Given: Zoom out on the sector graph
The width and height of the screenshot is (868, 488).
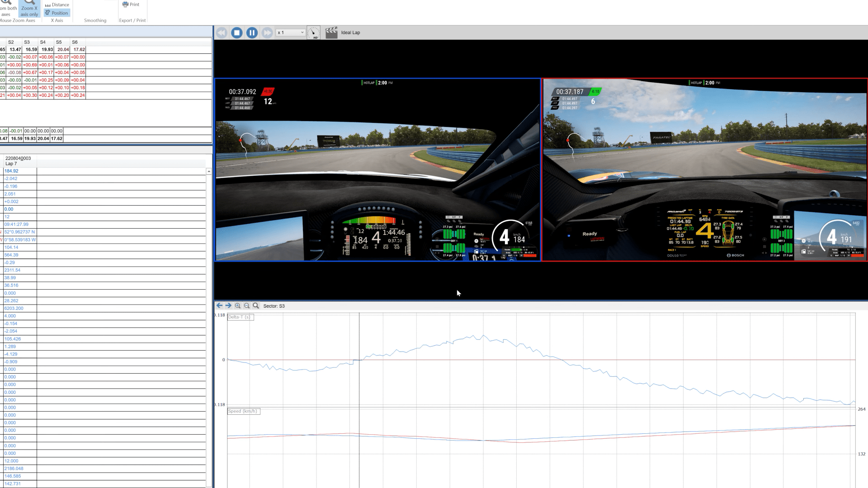Looking at the screenshot, I should (x=246, y=305).
